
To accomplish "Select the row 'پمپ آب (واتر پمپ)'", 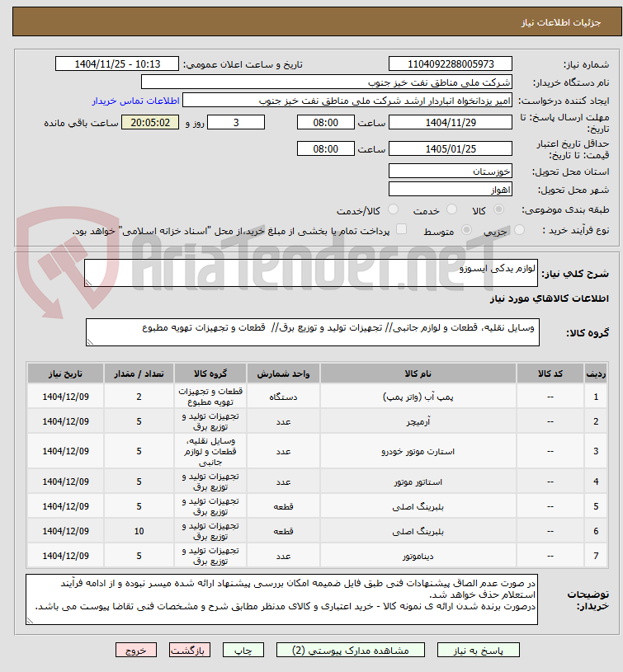I will (318, 397).
